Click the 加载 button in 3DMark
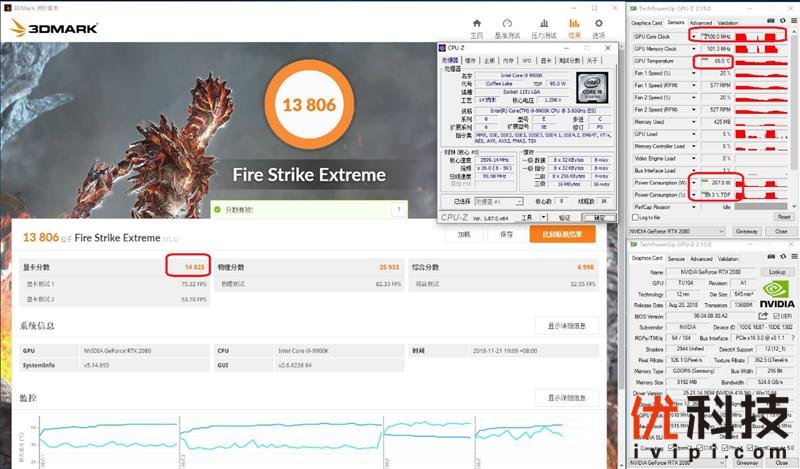This screenshot has height=469, width=800. coord(464,234)
